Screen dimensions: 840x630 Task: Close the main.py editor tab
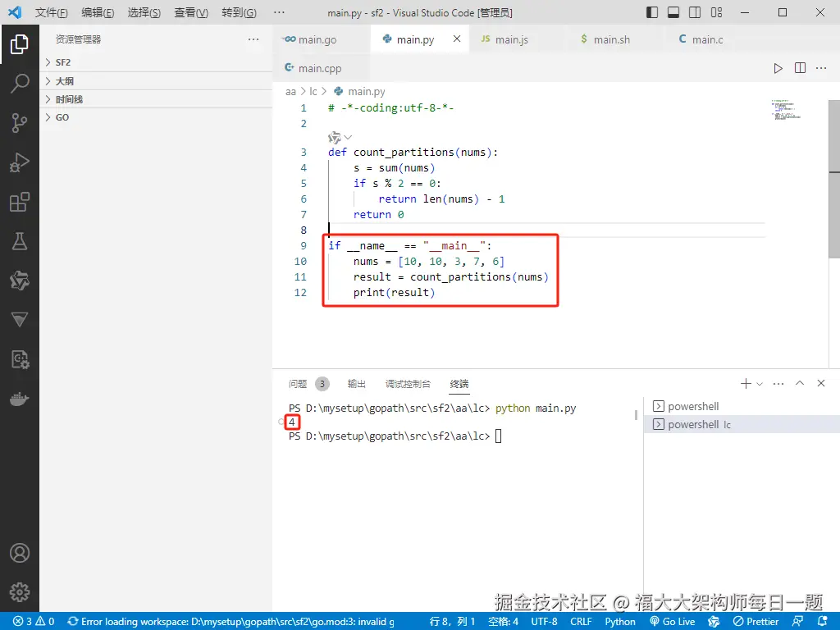click(456, 39)
